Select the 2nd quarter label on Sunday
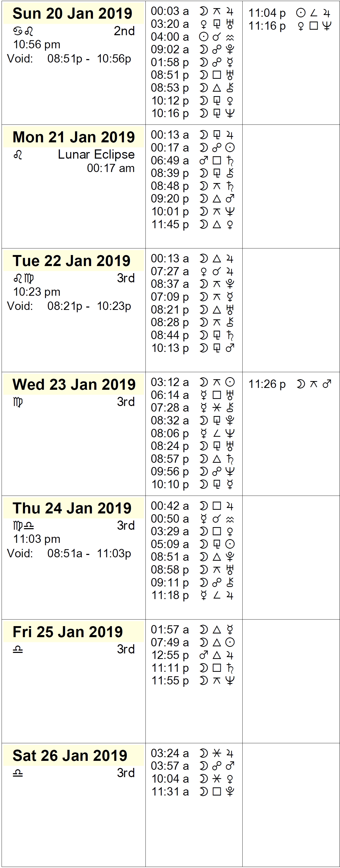 [x=124, y=31]
